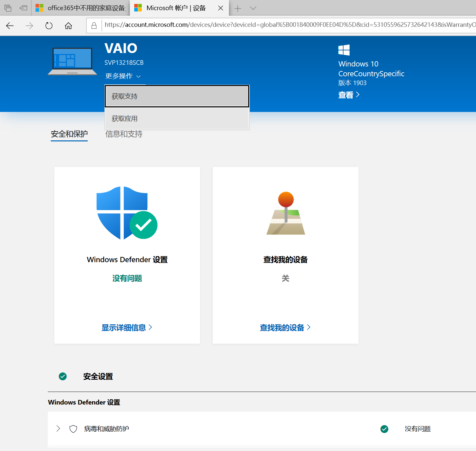Click green check icon in 病毒和威胁防护 row
This screenshot has width=476, height=451.
click(x=384, y=429)
